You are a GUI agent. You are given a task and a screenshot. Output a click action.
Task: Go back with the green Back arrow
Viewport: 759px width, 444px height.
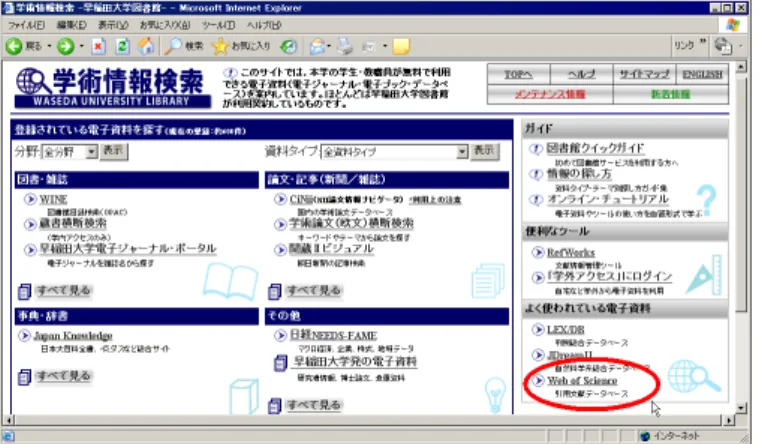tap(14, 46)
